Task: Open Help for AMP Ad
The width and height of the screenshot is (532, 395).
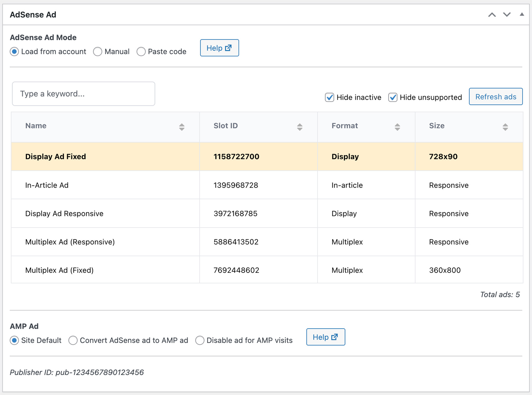Action: (325, 337)
